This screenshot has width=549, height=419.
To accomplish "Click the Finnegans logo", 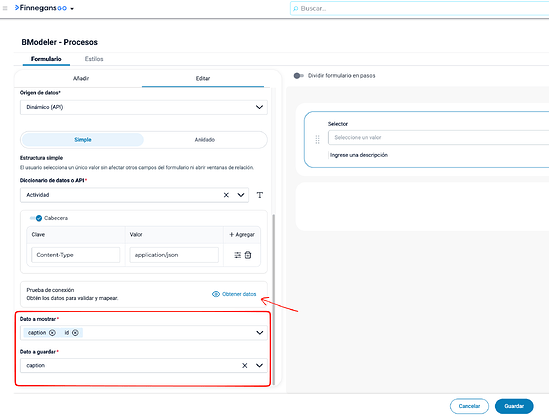I will click(41, 8).
